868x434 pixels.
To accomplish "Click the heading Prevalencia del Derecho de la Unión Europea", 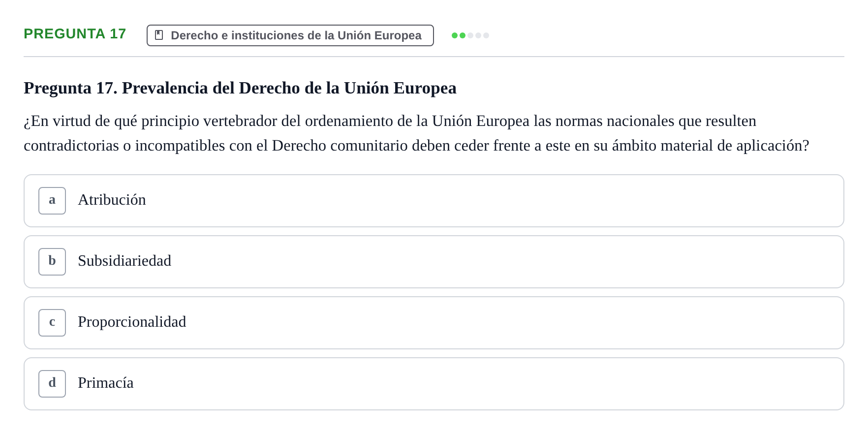I will [x=240, y=88].
